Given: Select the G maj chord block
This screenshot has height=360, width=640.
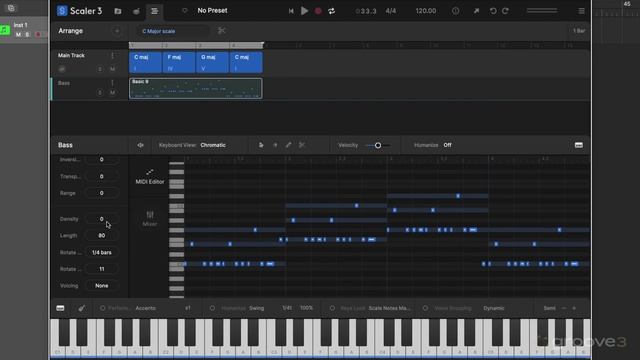Looking at the screenshot, I should pyautogui.click(x=212, y=62).
